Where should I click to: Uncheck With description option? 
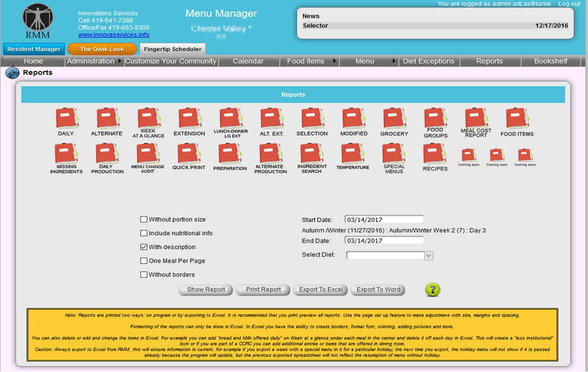(143, 246)
